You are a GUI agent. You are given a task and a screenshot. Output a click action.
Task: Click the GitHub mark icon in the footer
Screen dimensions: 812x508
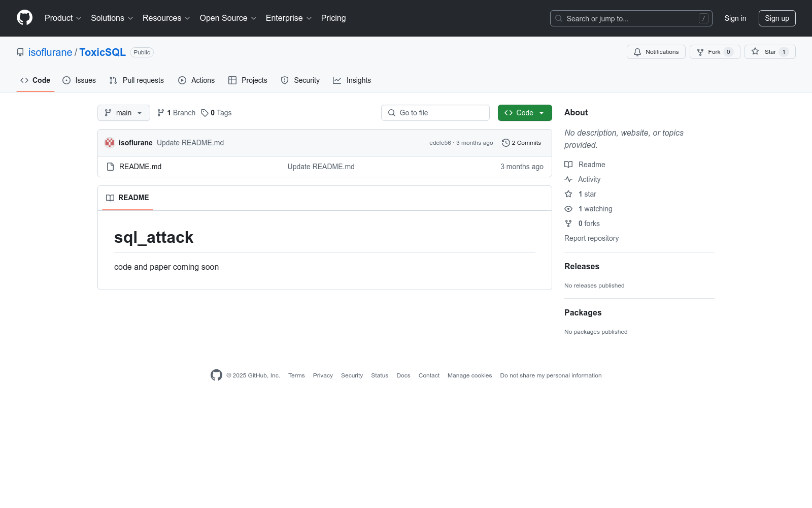(216, 375)
